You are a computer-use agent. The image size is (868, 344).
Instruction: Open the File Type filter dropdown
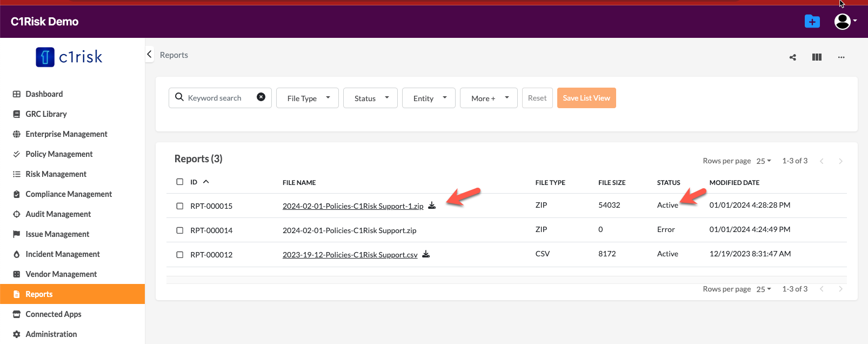click(x=308, y=98)
